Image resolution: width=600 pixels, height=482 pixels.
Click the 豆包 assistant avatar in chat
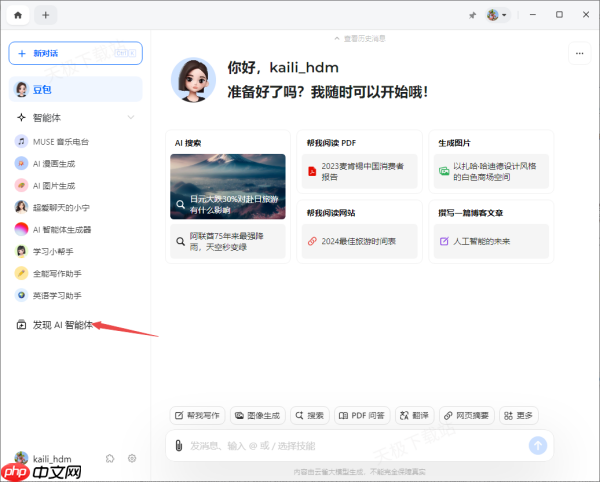tap(193, 80)
